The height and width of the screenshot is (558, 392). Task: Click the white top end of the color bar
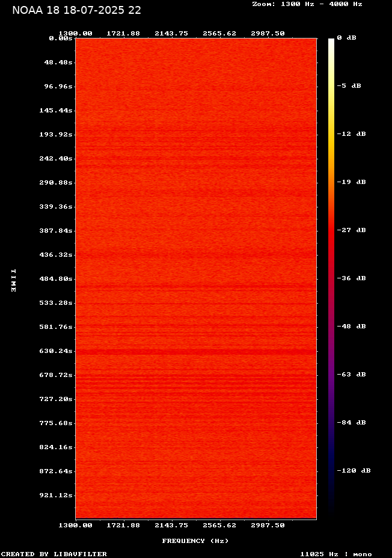[331, 41]
